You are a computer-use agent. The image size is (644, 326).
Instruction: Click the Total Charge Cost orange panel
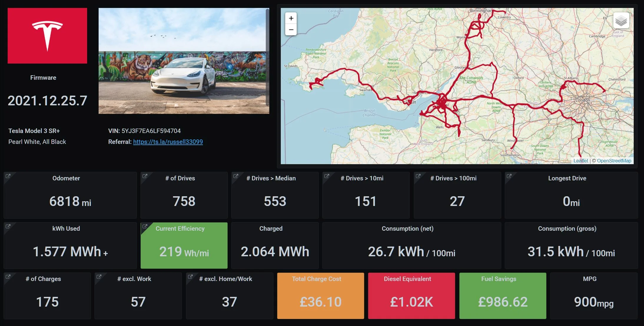(x=321, y=296)
